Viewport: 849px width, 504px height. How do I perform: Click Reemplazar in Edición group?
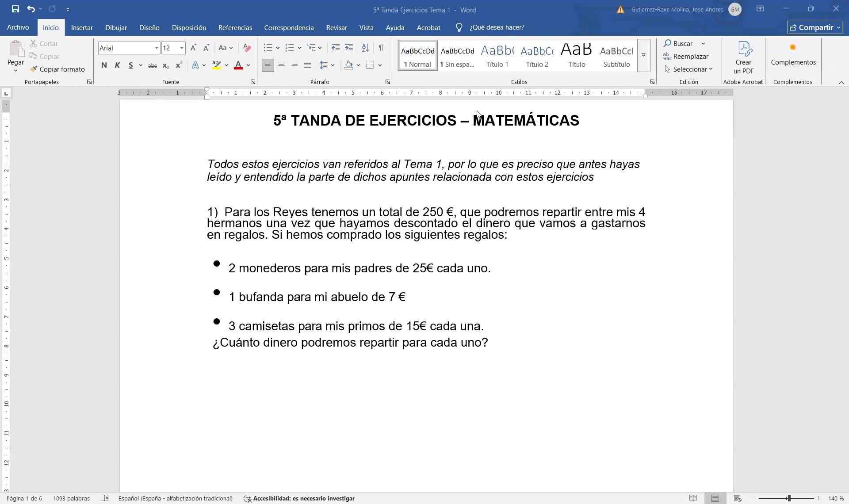tap(686, 57)
